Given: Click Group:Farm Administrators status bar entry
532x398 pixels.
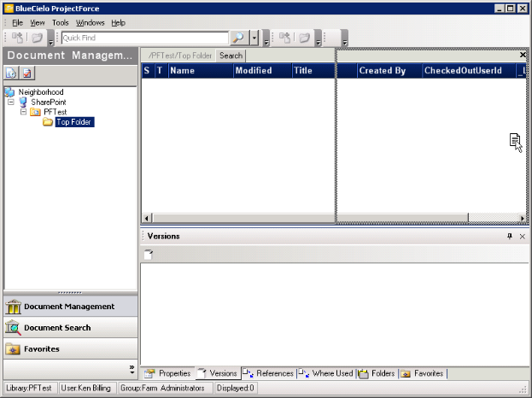Looking at the screenshot, I should click(165, 388).
